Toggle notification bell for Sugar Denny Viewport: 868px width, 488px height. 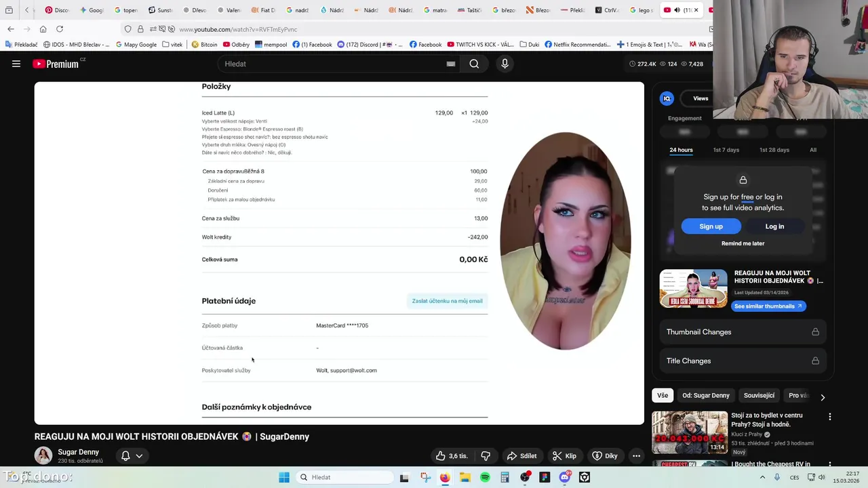pos(125,456)
